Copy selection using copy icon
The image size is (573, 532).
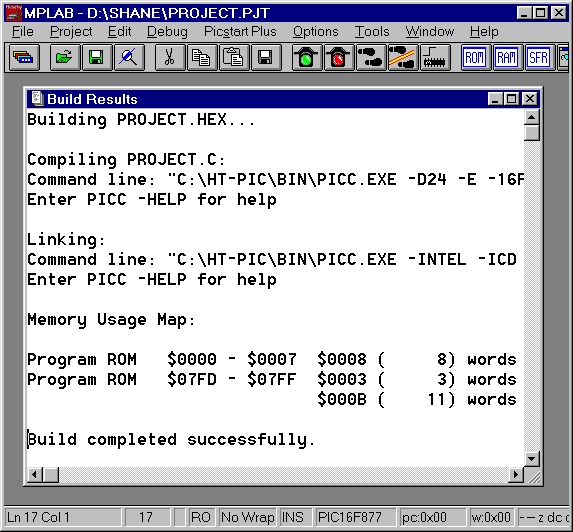tap(202, 57)
